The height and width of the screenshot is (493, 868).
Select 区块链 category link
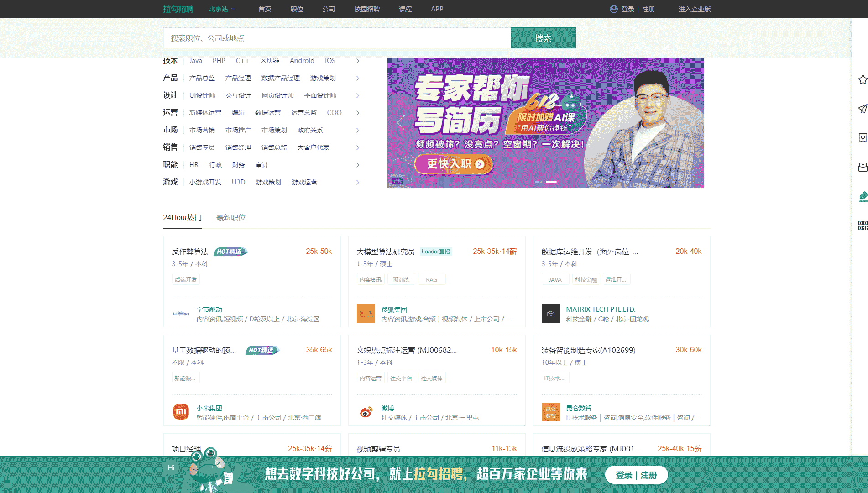point(270,61)
